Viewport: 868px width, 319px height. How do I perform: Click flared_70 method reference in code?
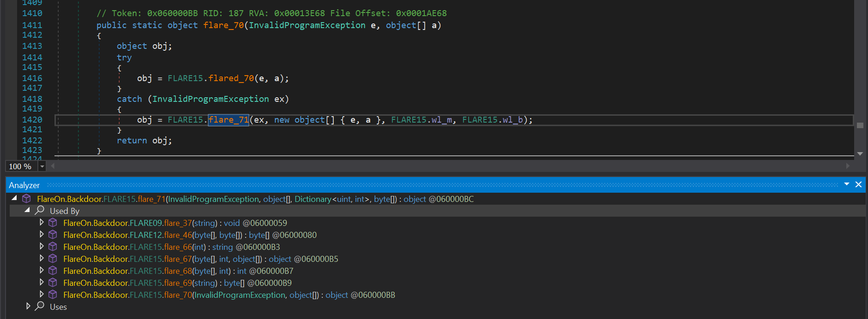230,78
